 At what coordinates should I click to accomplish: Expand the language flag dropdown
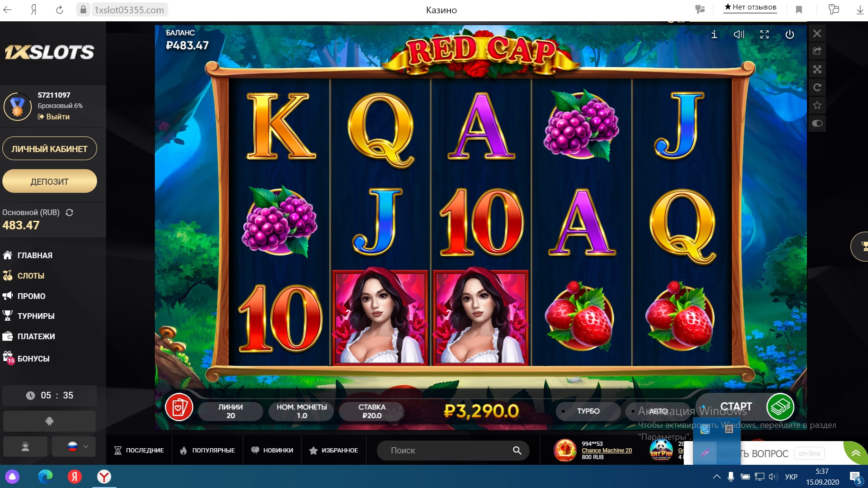point(78,446)
